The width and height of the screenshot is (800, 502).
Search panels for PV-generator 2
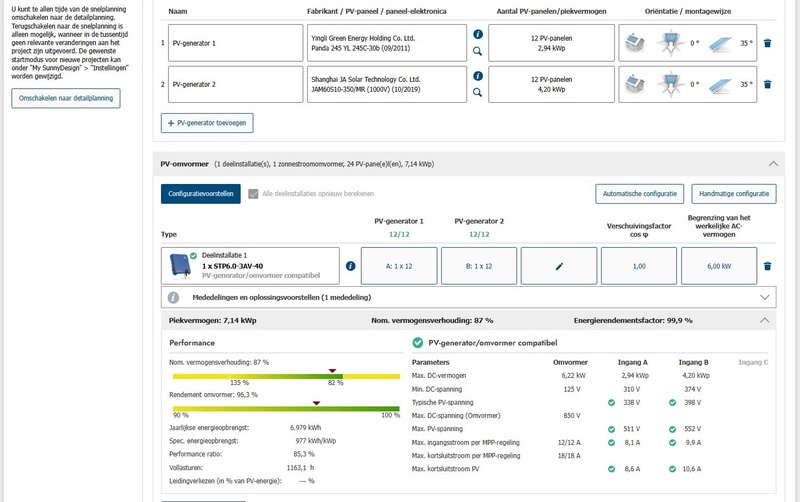pyautogui.click(x=478, y=92)
